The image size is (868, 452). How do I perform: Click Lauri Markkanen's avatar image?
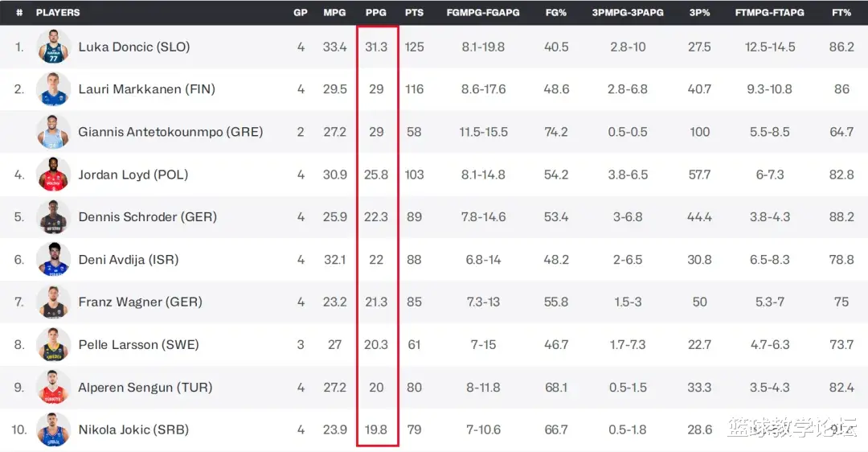(x=54, y=89)
